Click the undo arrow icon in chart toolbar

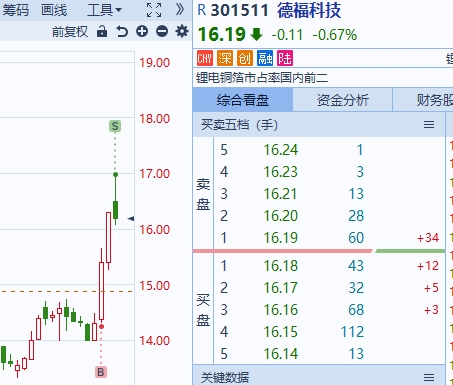pyautogui.click(x=122, y=32)
